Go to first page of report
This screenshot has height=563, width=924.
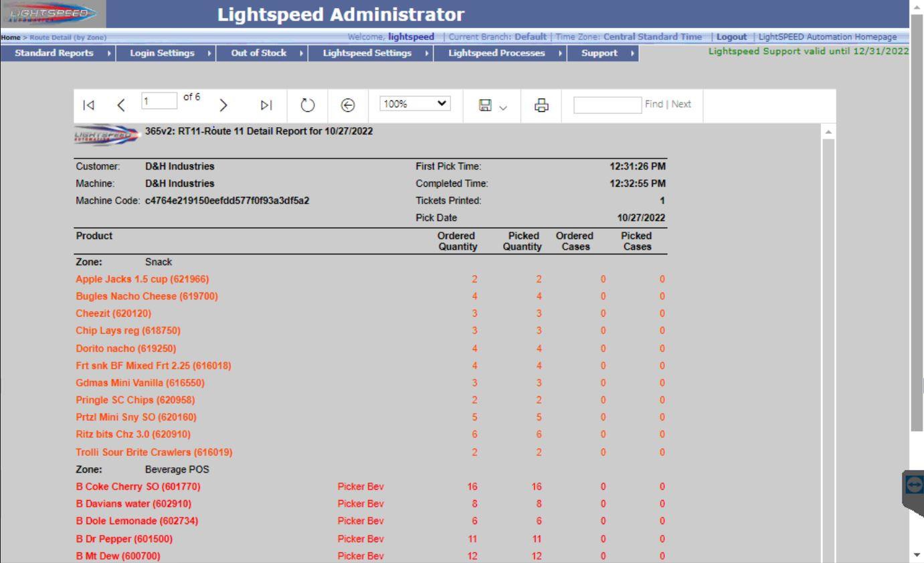pos(88,104)
